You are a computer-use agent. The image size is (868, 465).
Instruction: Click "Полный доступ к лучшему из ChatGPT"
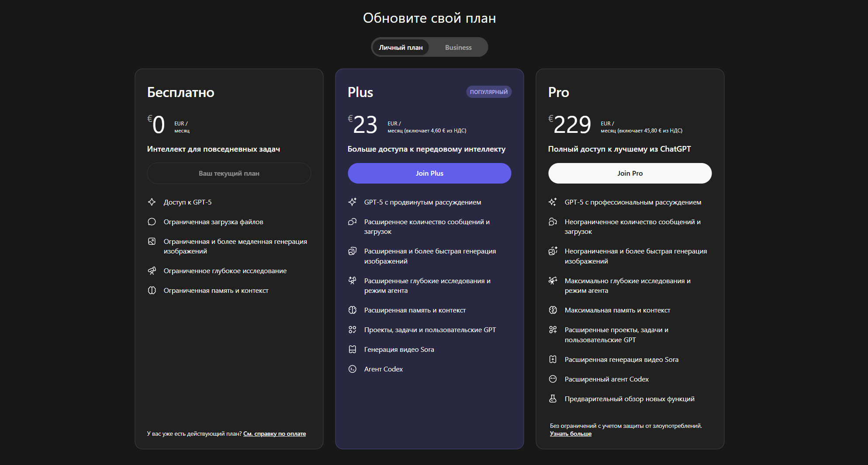619,149
